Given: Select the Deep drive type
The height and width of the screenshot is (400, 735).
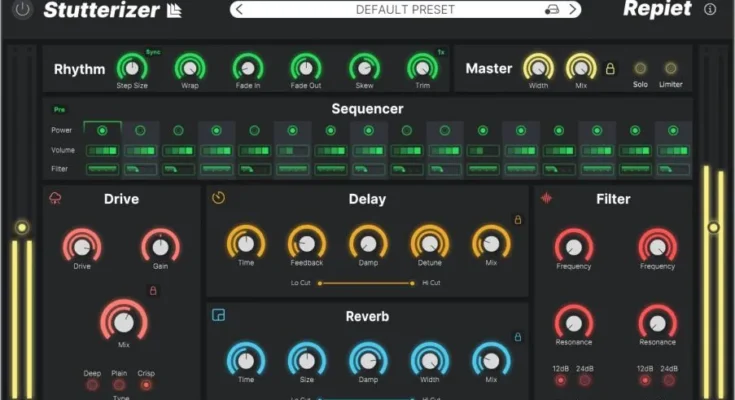Looking at the screenshot, I should pos(92,385).
